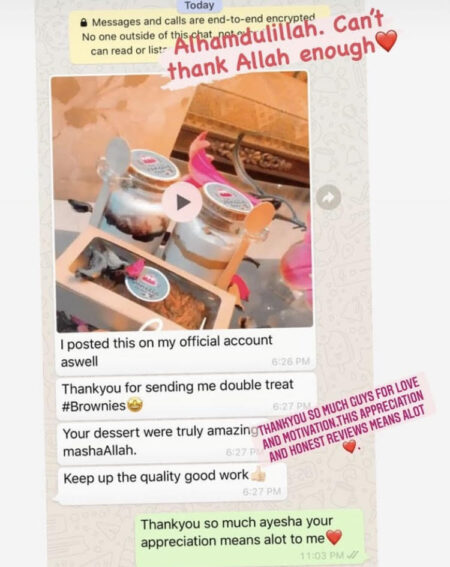
Task: Select 'I posted this on my official account' message
Action: coord(186,351)
